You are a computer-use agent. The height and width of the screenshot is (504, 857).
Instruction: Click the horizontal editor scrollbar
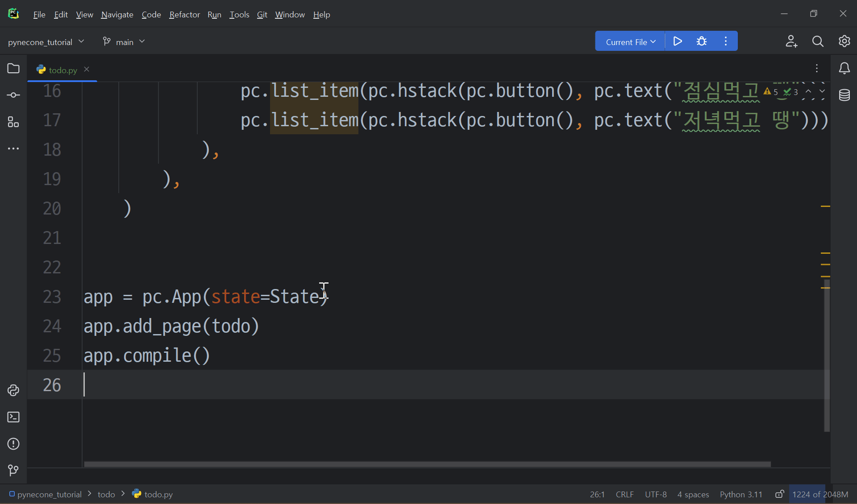click(427, 464)
